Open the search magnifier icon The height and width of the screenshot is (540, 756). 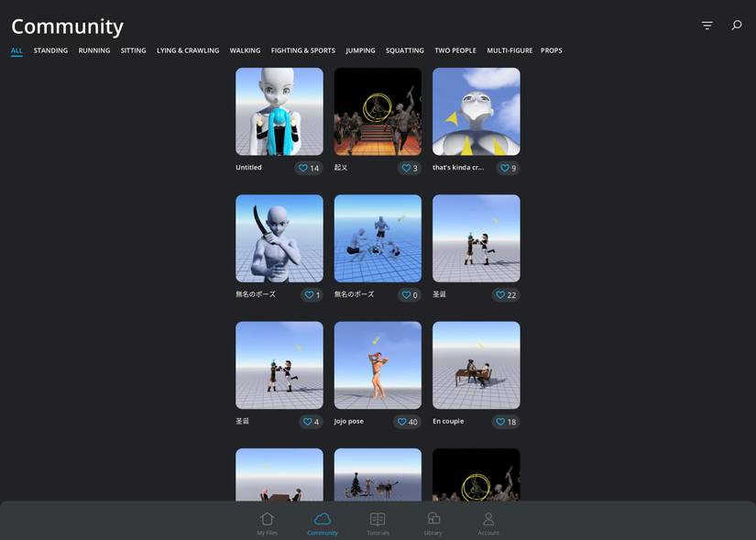tap(736, 25)
